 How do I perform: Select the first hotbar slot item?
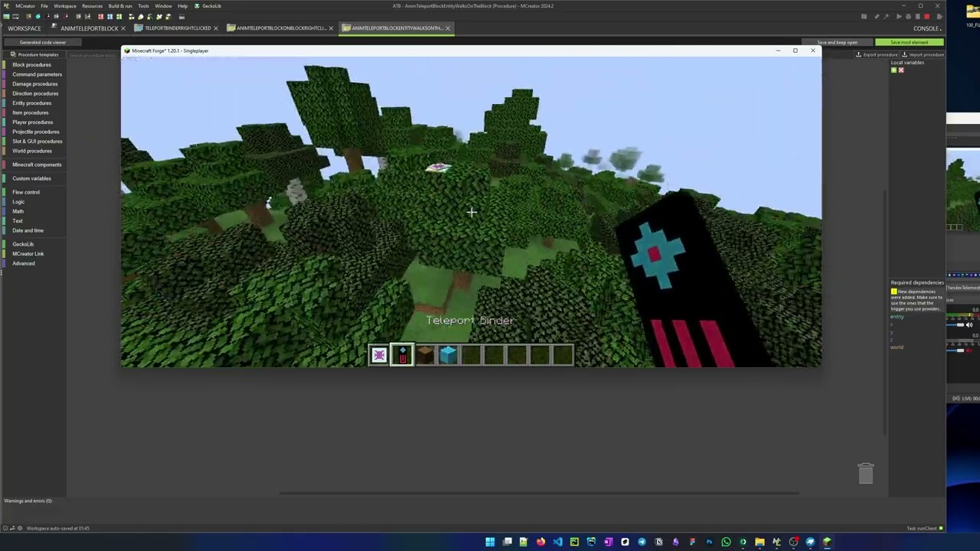pos(379,354)
